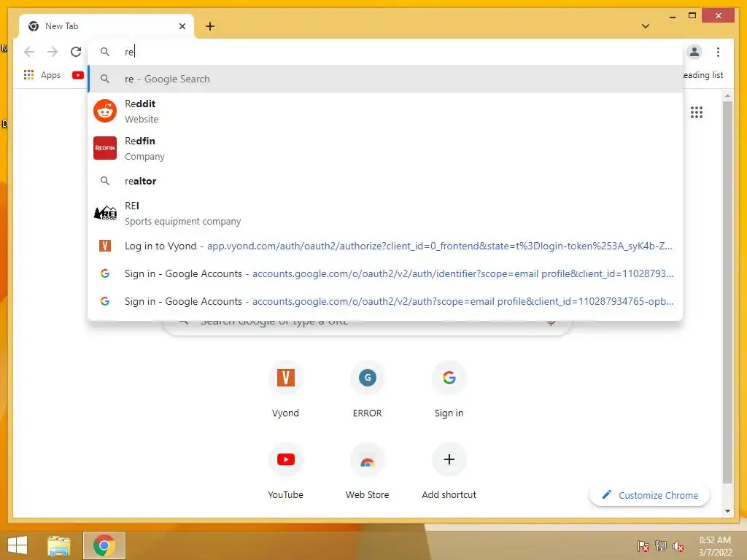The width and height of the screenshot is (747, 560).
Task: Open the Reading list button
Action: [703, 75]
